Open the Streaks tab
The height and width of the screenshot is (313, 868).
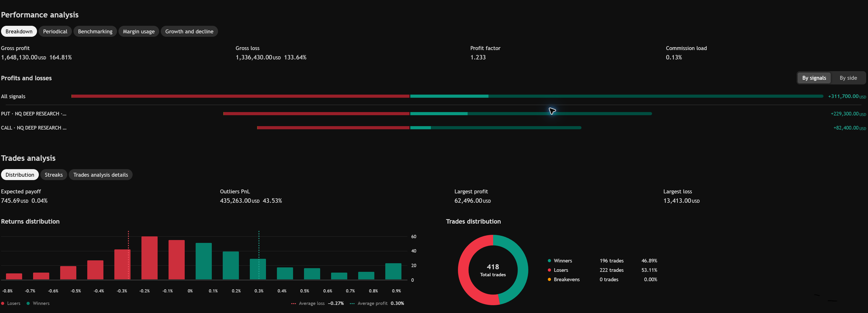coord(54,175)
